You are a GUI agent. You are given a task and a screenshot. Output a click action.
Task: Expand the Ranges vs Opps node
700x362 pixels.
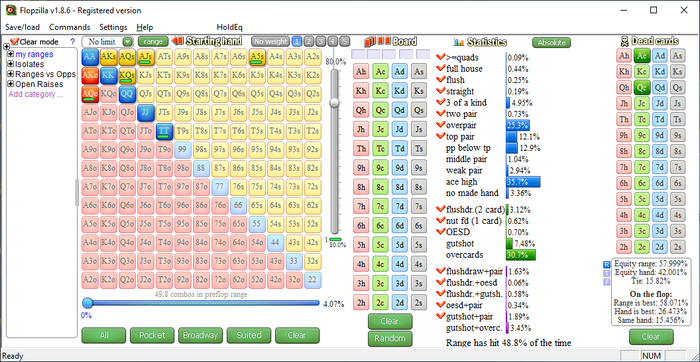[x=10, y=74]
